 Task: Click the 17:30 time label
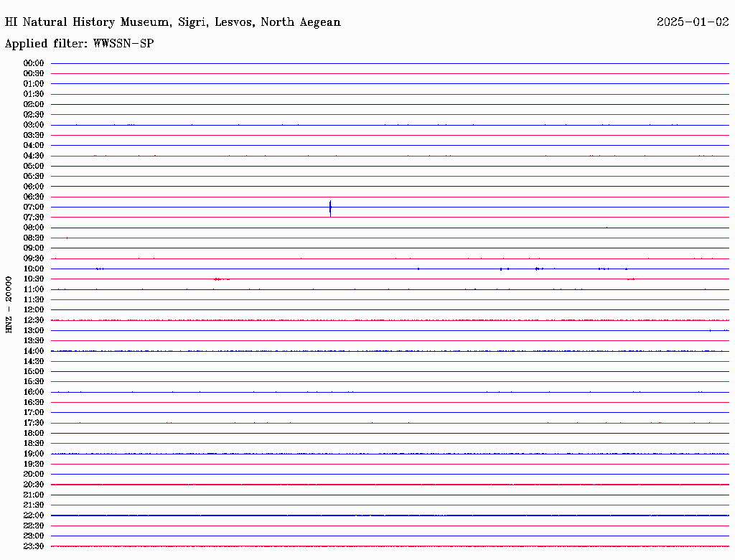(x=34, y=423)
